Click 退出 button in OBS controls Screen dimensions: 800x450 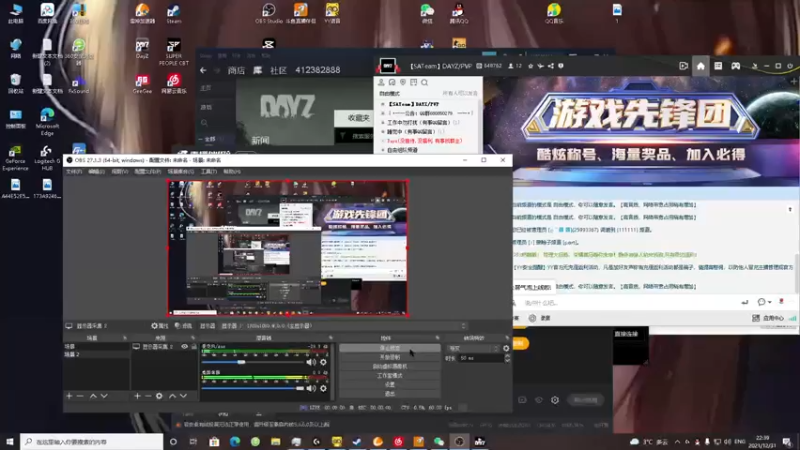390,393
